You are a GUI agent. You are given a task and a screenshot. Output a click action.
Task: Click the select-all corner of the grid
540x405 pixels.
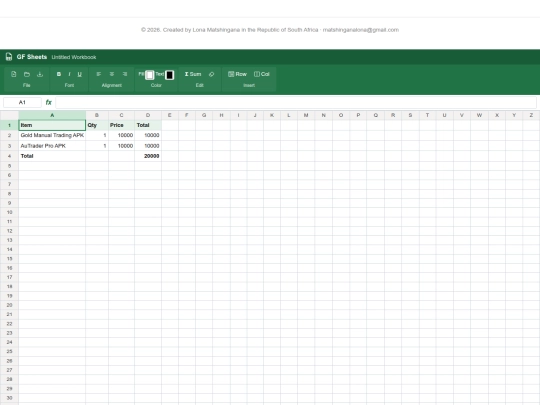click(9, 115)
